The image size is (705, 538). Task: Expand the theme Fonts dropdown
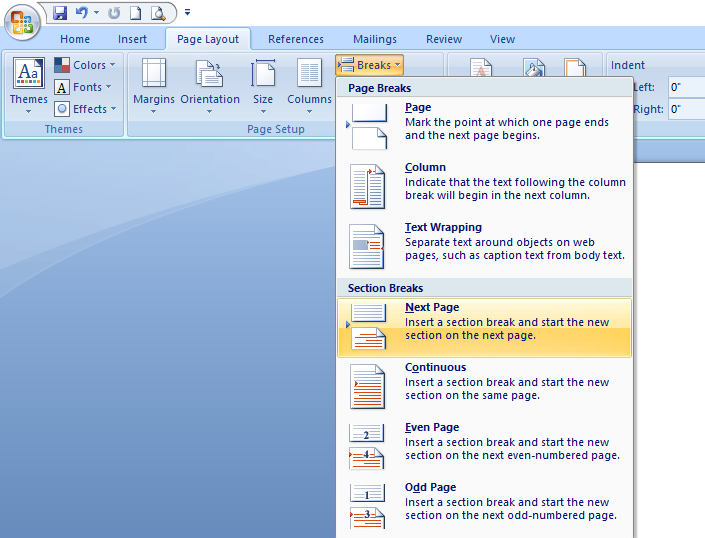coord(86,87)
